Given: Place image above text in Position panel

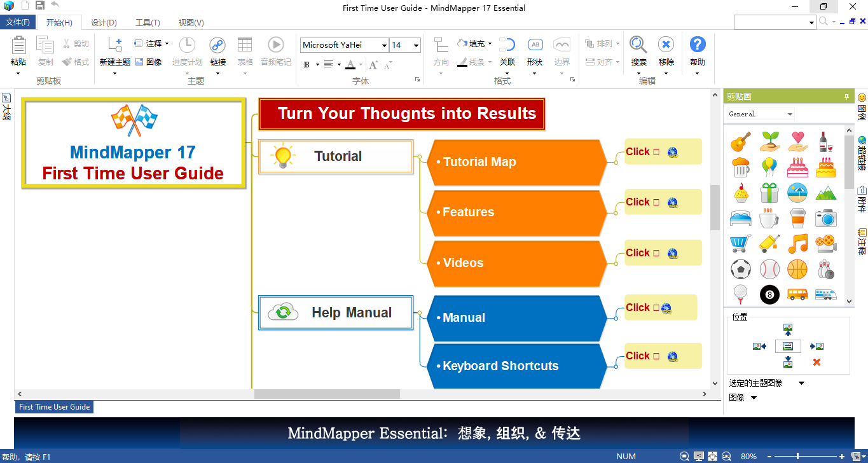Looking at the screenshot, I should click(x=788, y=330).
